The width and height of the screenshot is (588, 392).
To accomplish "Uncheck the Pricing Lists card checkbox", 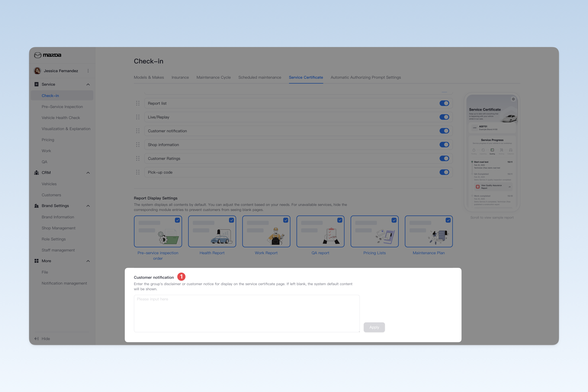I will pyautogui.click(x=394, y=220).
